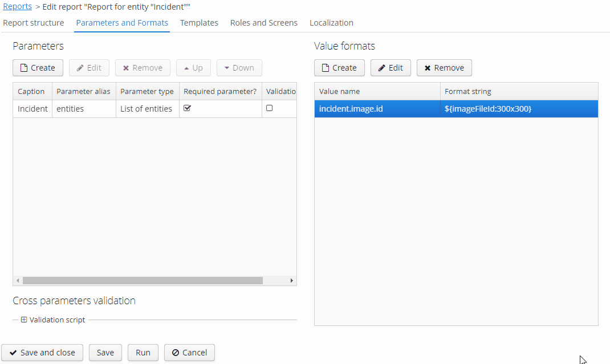This screenshot has width=610, height=364.
Task: Open the Roles and Screens tab
Action: (263, 23)
